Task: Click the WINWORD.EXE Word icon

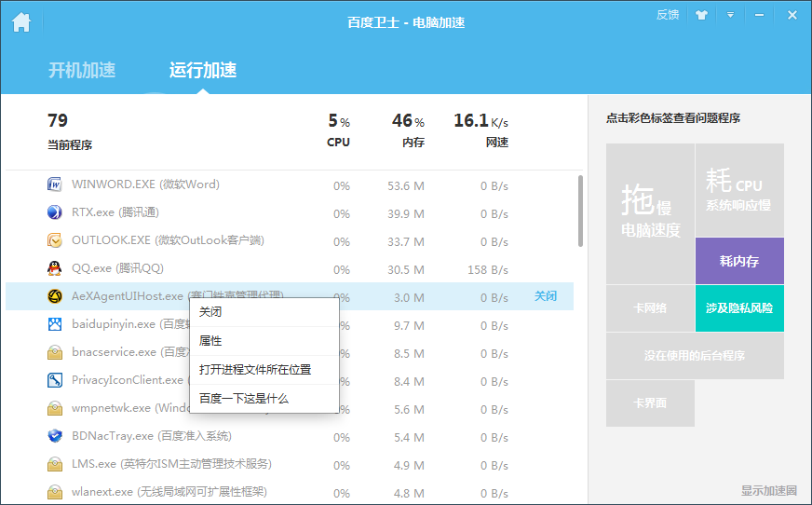Action: click(x=55, y=184)
